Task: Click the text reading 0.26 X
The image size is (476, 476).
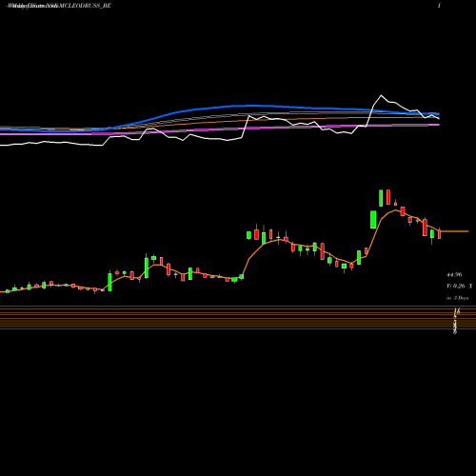Action: (463, 287)
